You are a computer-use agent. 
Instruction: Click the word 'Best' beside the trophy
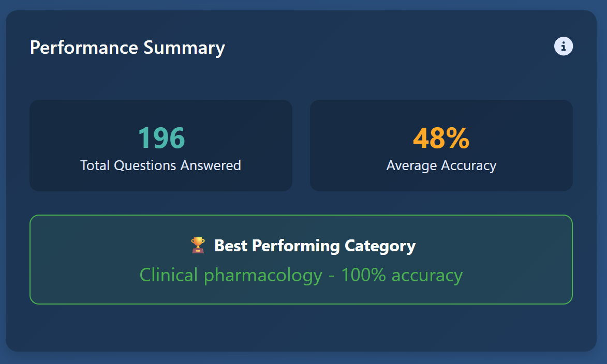point(231,246)
